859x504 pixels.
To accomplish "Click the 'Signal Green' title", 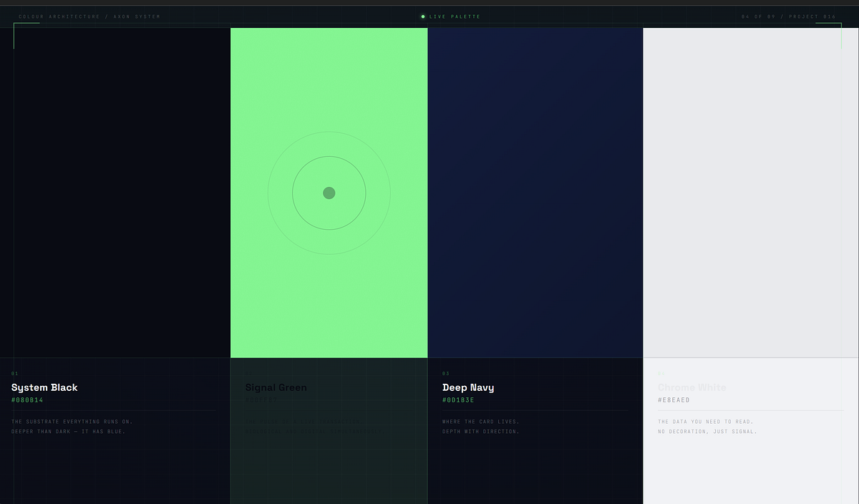I will 276,387.
